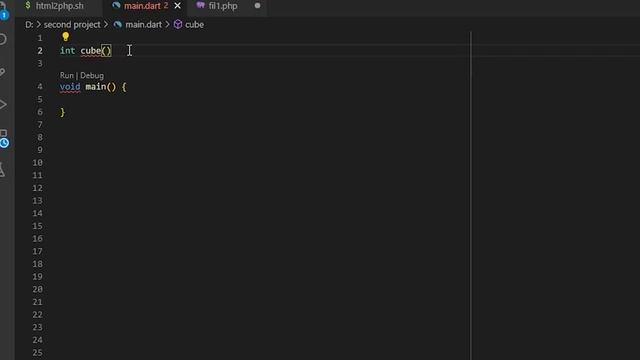Screen dimensions: 640x360
Task: Click the Run code lens link
Action: [x=67, y=76]
